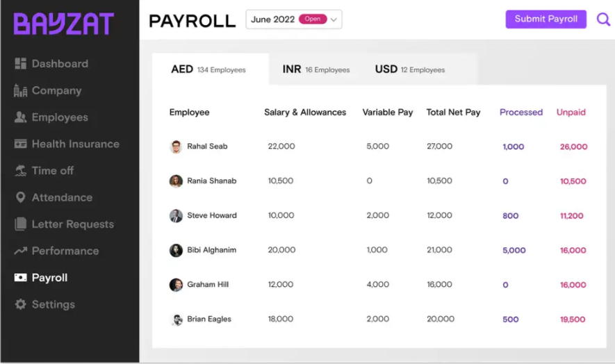Click the Time off beach icon
The image size is (615, 364).
coord(20,171)
